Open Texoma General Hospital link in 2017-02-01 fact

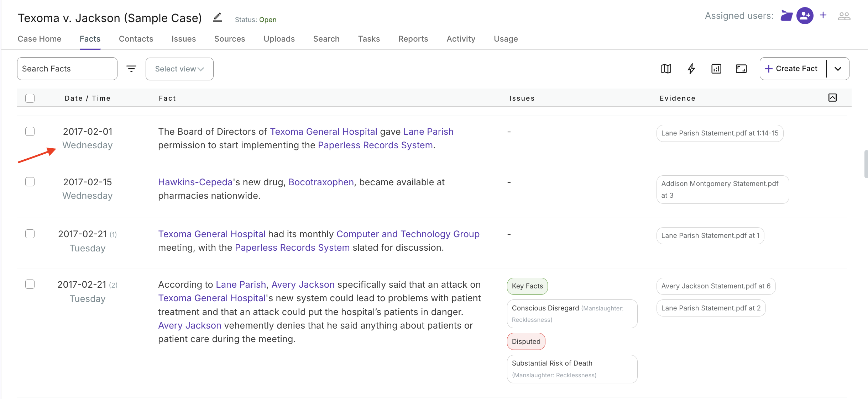pos(324,132)
